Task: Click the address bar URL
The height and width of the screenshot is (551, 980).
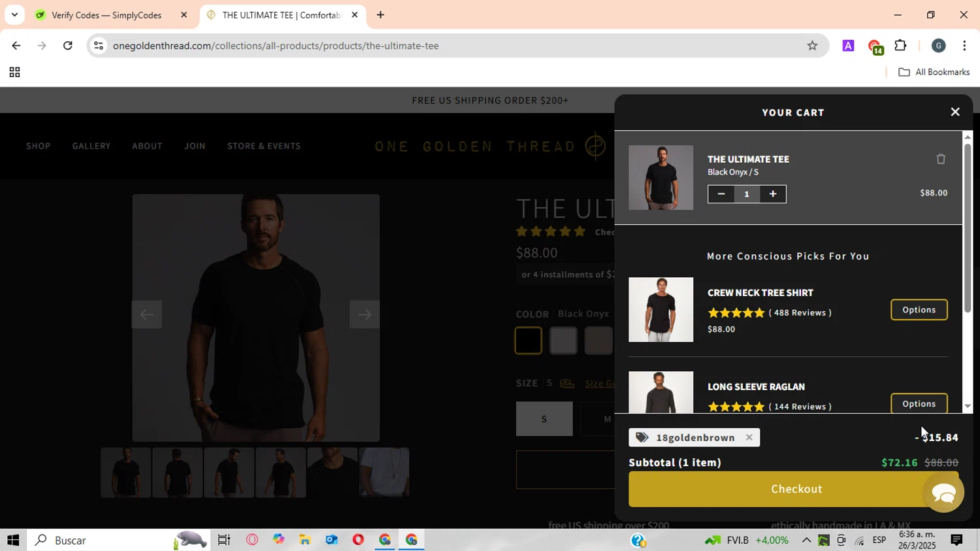Action: [276, 46]
